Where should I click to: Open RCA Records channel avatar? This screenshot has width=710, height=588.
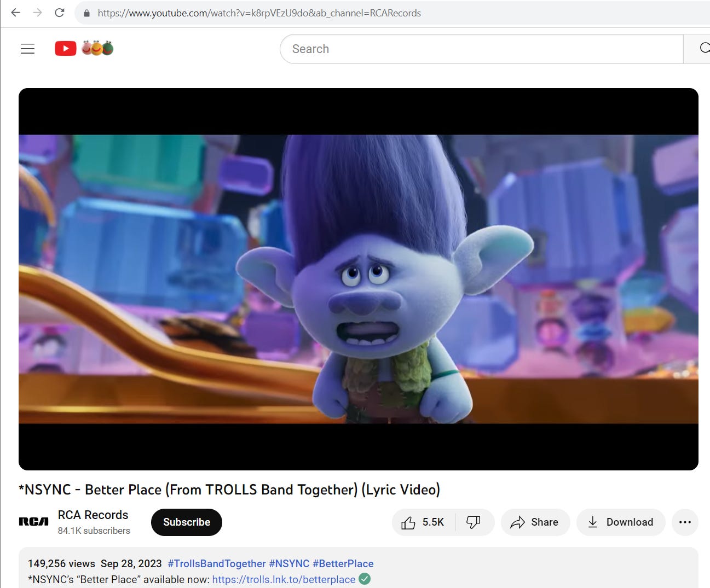click(34, 522)
